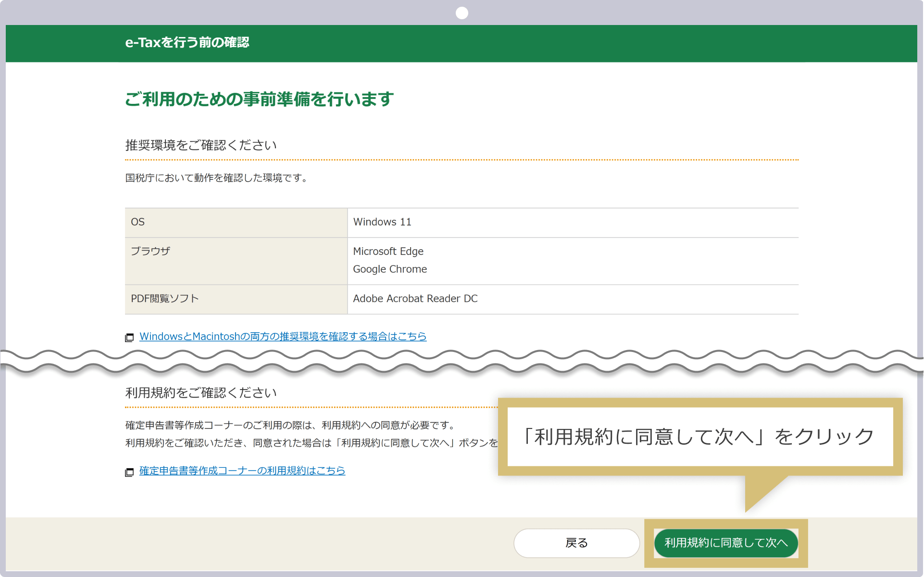Select the Microsoft Edge text

click(x=388, y=251)
